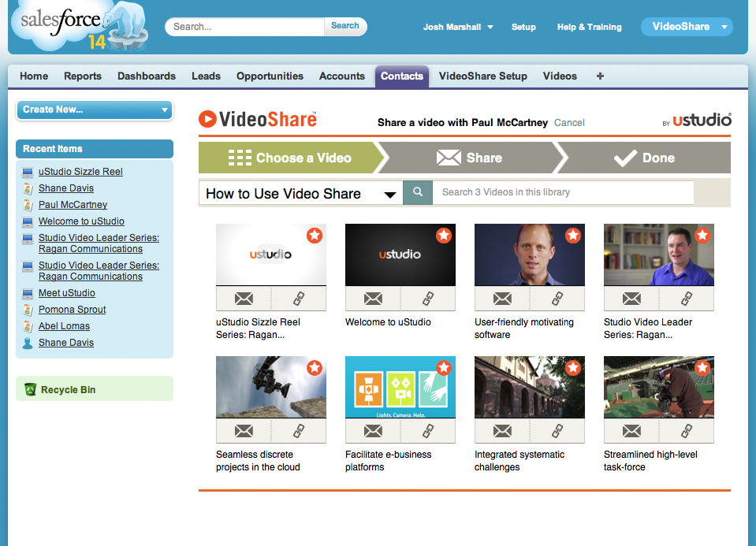This screenshot has height=546, width=756.
Task: Focus the Search 3 Videos library field
Action: pos(563,192)
